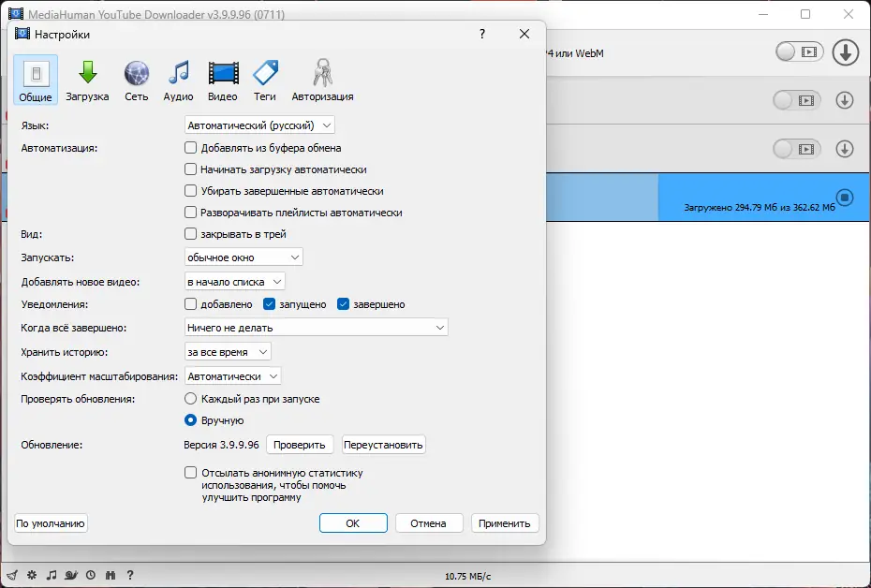This screenshot has height=588, width=871.
Task: Select Каждый раз при запуске radio button
Action: pyautogui.click(x=190, y=399)
